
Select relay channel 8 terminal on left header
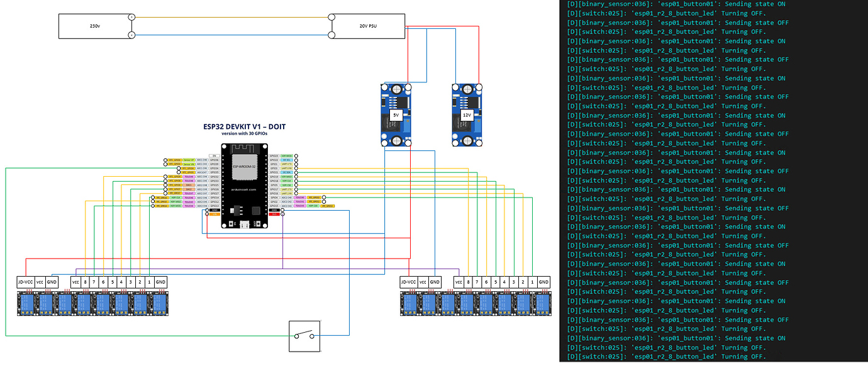click(x=84, y=282)
